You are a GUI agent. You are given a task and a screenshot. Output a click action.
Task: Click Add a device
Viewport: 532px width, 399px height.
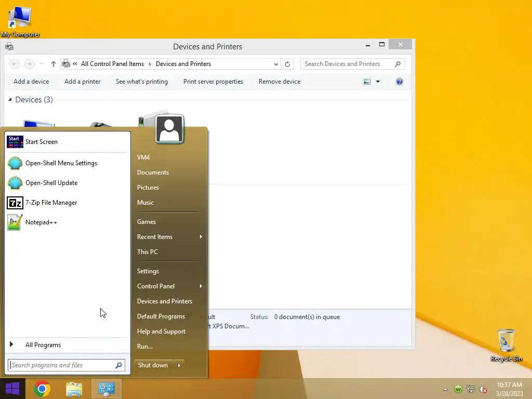[31, 82]
